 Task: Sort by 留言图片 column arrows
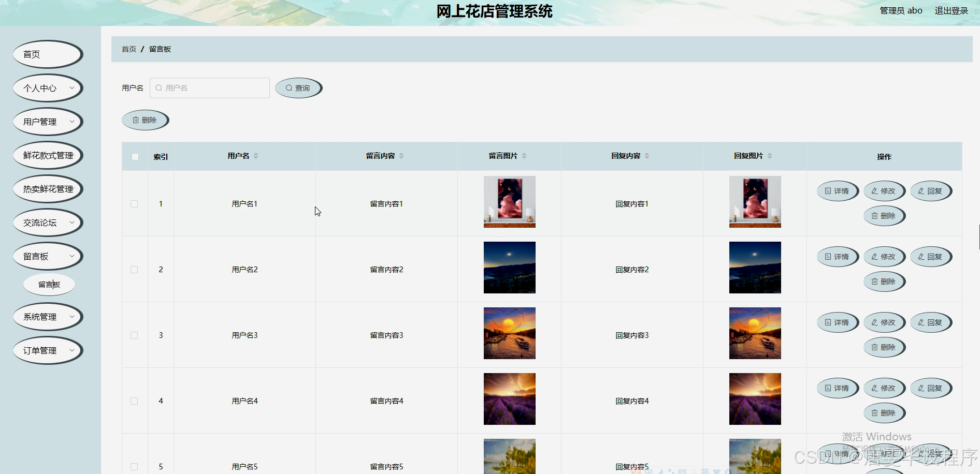[524, 156]
